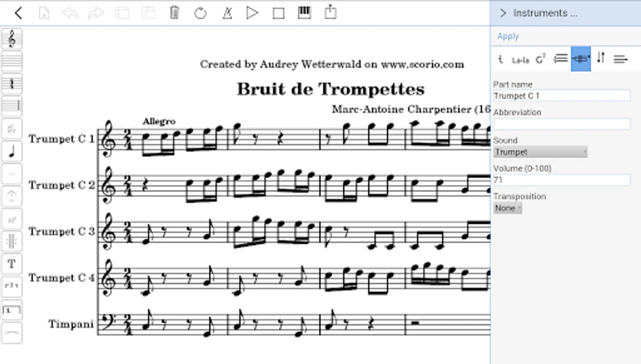Click the composer Marc-Antoine Charpentier text

tap(401, 109)
